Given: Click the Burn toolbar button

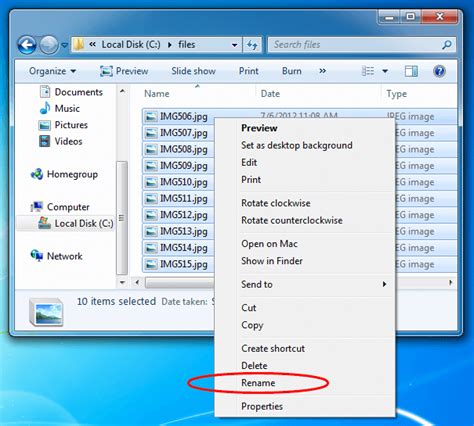Looking at the screenshot, I should 292,71.
